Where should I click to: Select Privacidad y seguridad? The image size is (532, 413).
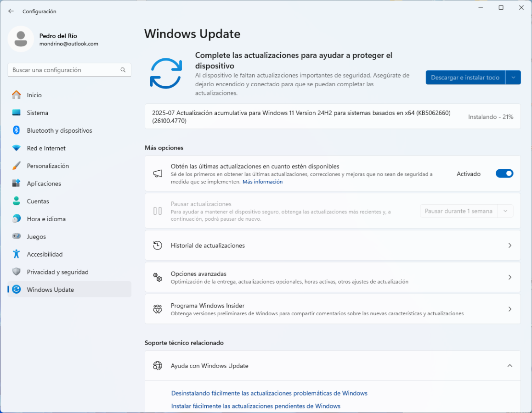click(69, 272)
